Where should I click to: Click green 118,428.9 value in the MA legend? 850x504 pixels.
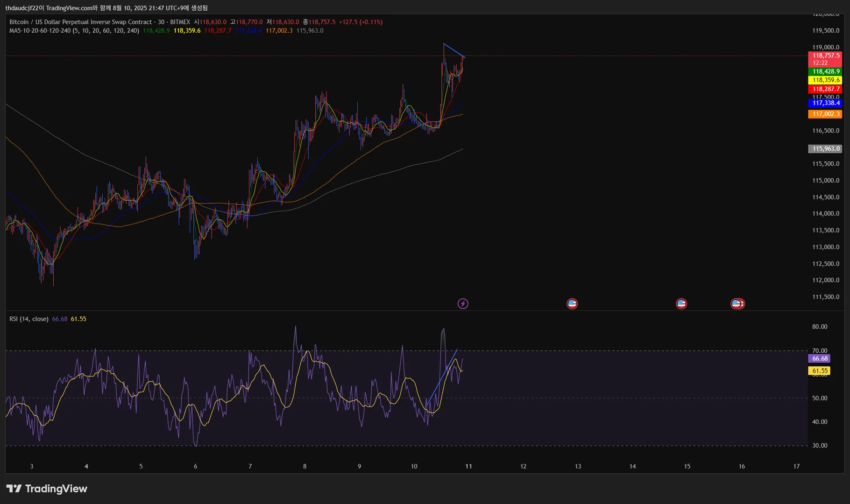pyautogui.click(x=156, y=31)
